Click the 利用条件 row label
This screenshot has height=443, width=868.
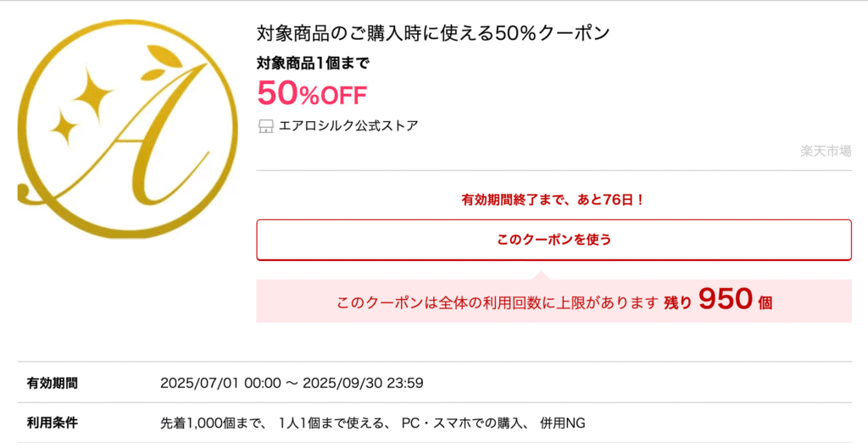pos(52,424)
